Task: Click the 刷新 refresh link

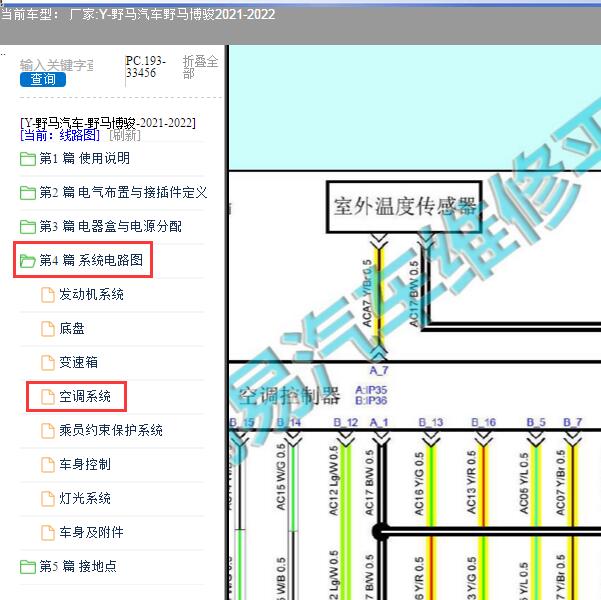Action: (x=125, y=135)
